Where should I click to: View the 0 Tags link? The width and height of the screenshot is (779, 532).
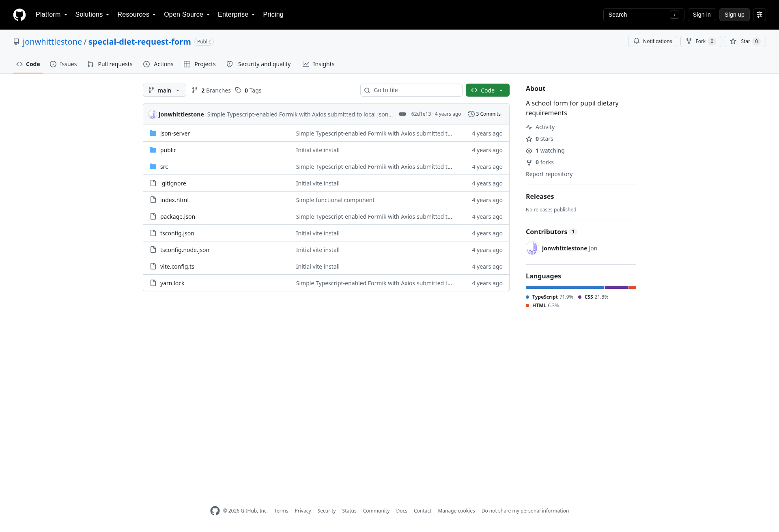(x=248, y=90)
